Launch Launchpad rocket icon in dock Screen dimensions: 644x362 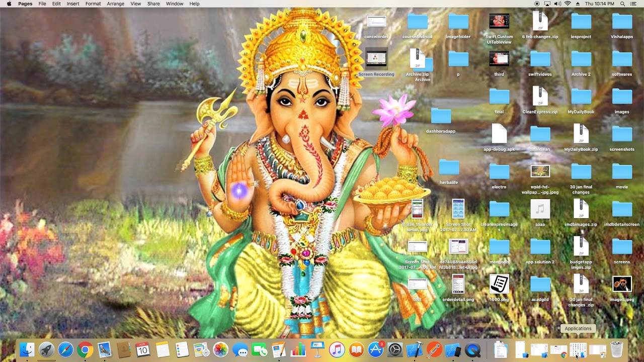(46, 349)
